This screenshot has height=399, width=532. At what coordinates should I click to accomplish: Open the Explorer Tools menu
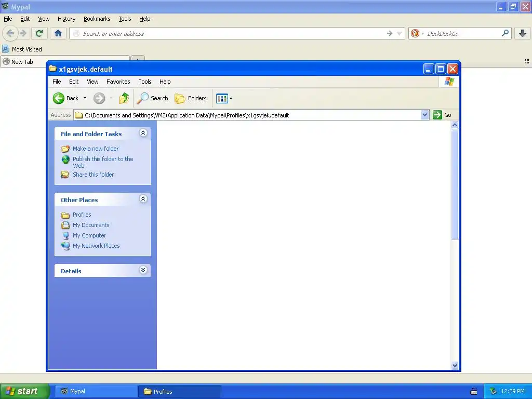coord(145,82)
